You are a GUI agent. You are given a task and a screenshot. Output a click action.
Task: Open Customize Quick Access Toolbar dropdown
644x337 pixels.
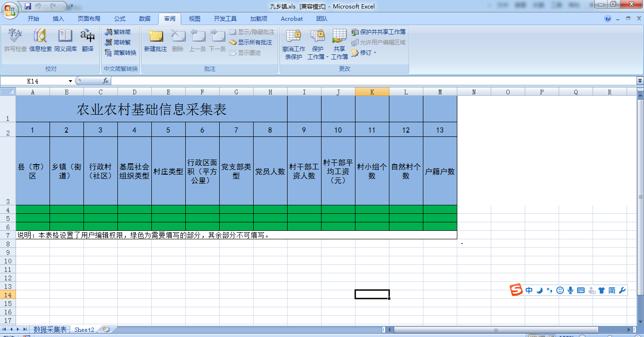(x=72, y=6)
